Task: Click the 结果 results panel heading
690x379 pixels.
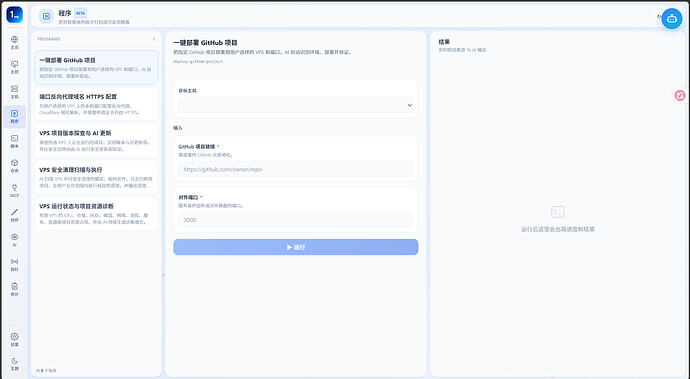Action: click(444, 42)
